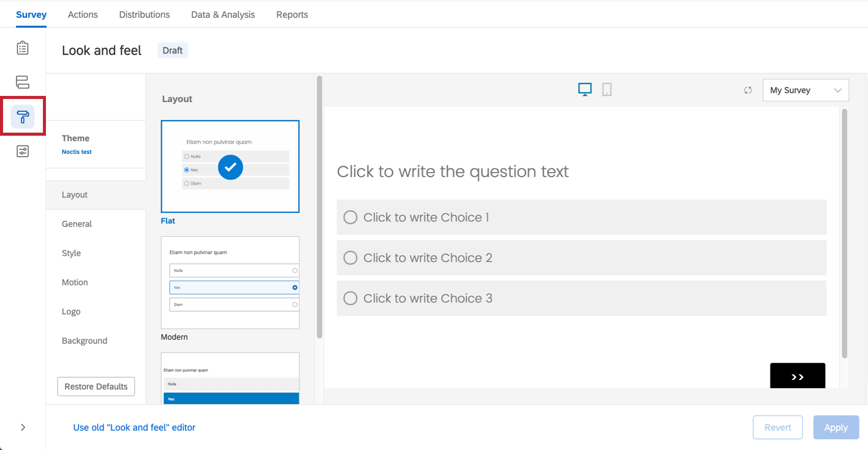Click the next page arrows button
Image resolution: width=868 pixels, height=450 pixels.
(797, 377)
